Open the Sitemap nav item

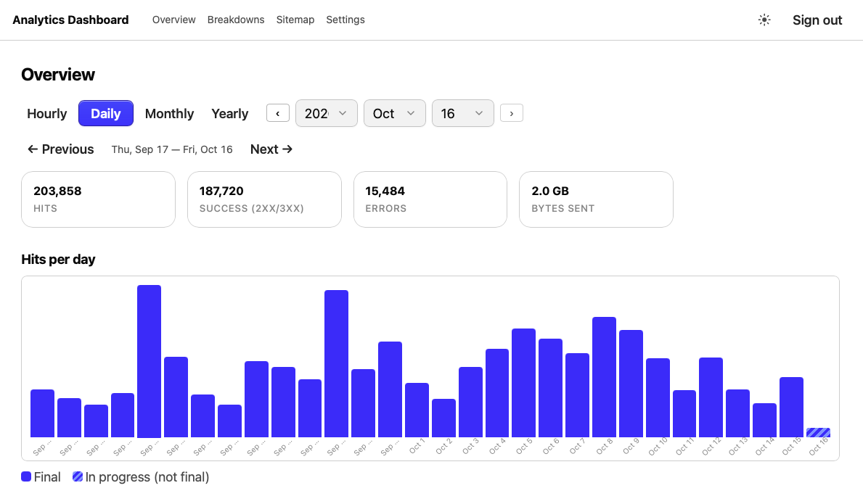pyautogui.click(x=295, y=20)
